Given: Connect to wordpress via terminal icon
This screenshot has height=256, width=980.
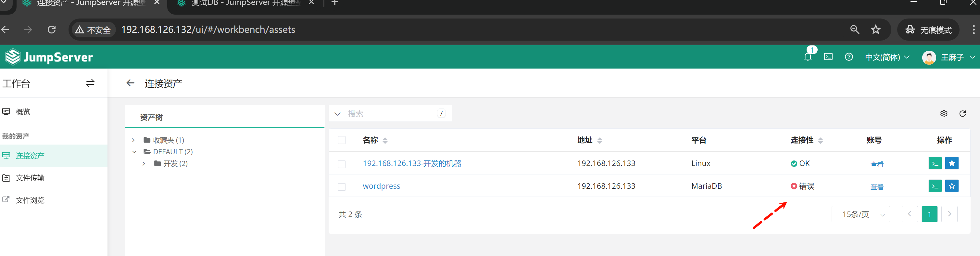Looking at the screenshot, I should point(935,186).
